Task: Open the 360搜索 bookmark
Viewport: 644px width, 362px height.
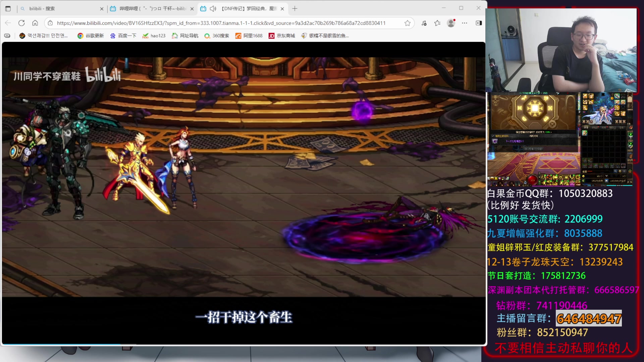Action: (217, 36)
